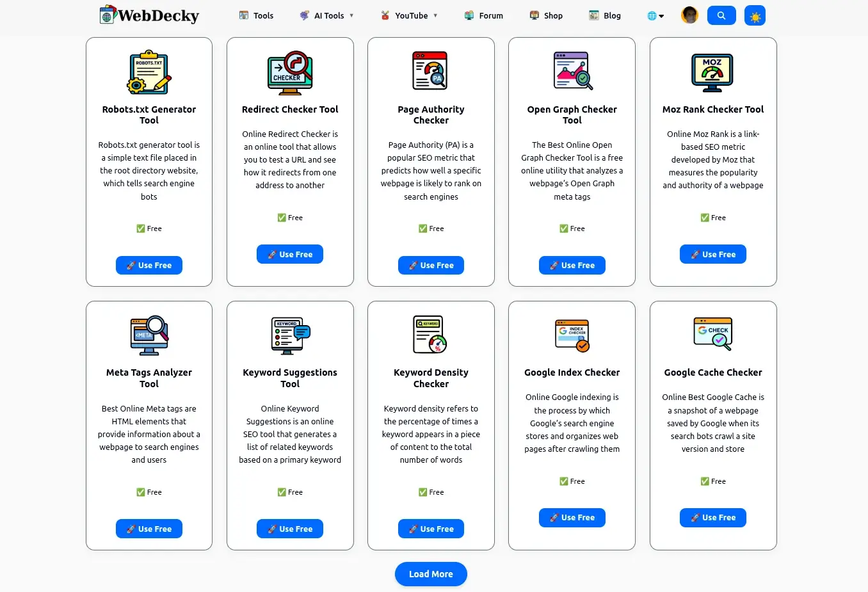Viewport: 868px width, 592px height.
Task: Click the Robots.txt Generator Tool icon
Action: (x=149, y=71)
